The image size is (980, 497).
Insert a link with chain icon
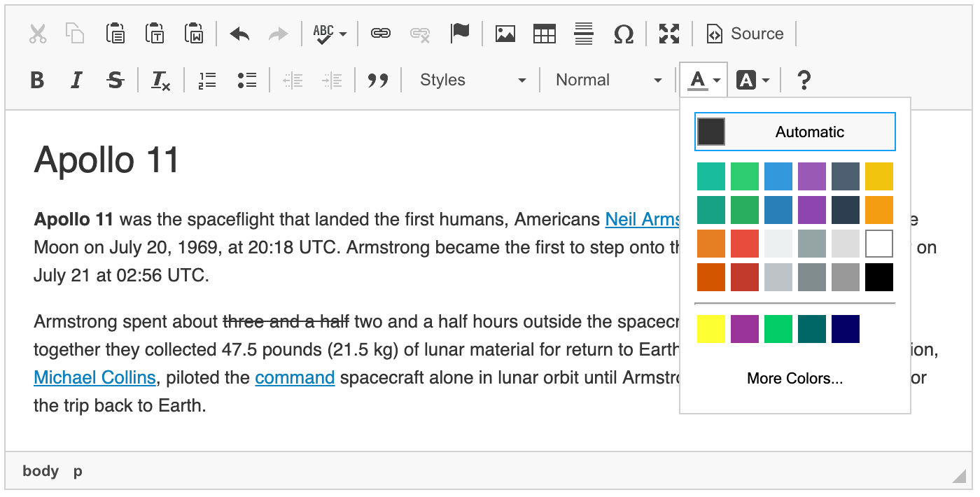click(x=380, y=34)
